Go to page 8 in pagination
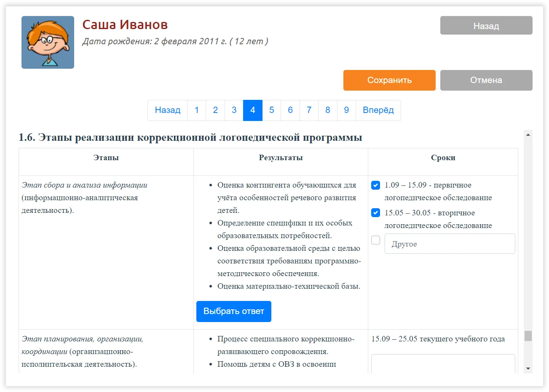The width and height of the screenshot is (549, 392). pyautogui.click(x=328, y=110)
